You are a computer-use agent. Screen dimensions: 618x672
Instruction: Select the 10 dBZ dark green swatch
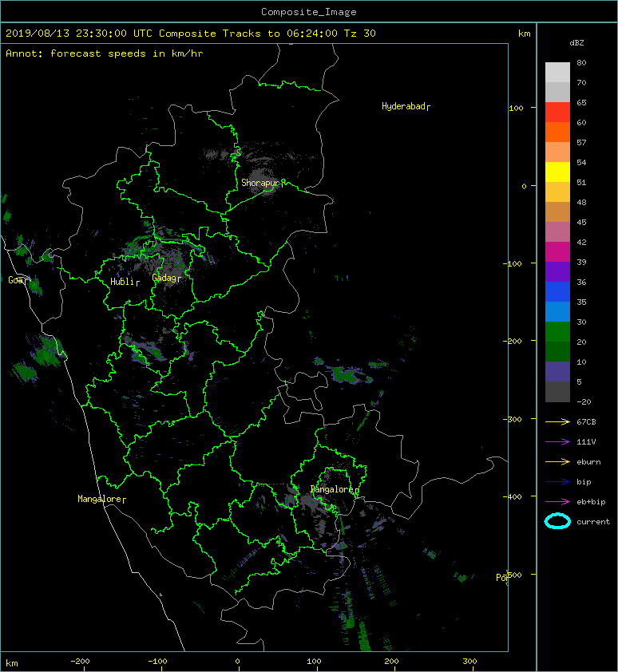[557, 351]
